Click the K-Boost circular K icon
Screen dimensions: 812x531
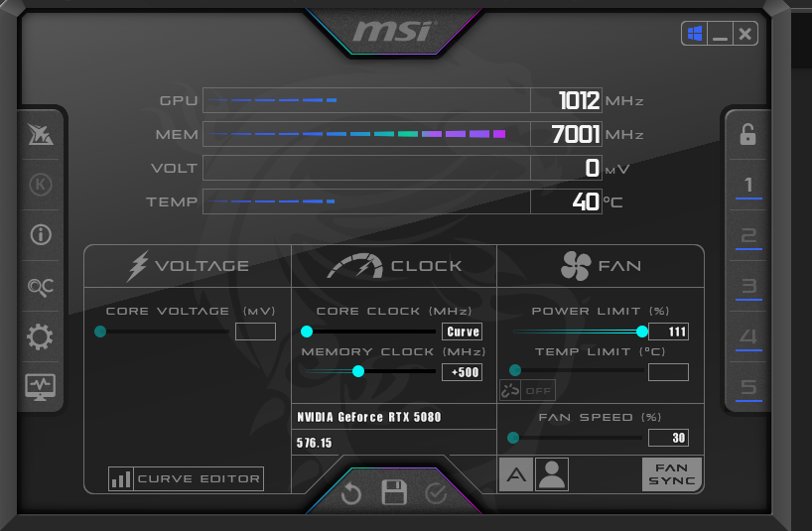click(41, 185)
